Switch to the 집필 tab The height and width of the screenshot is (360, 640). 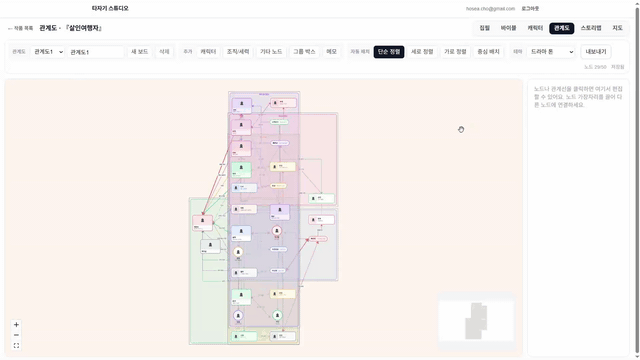point(484,28)
